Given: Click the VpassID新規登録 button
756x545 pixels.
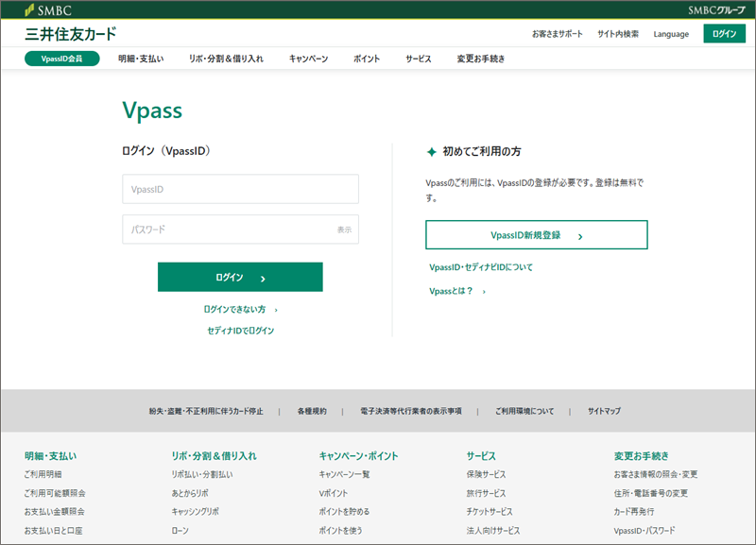Looking at the screenshot, I should 536,235.
